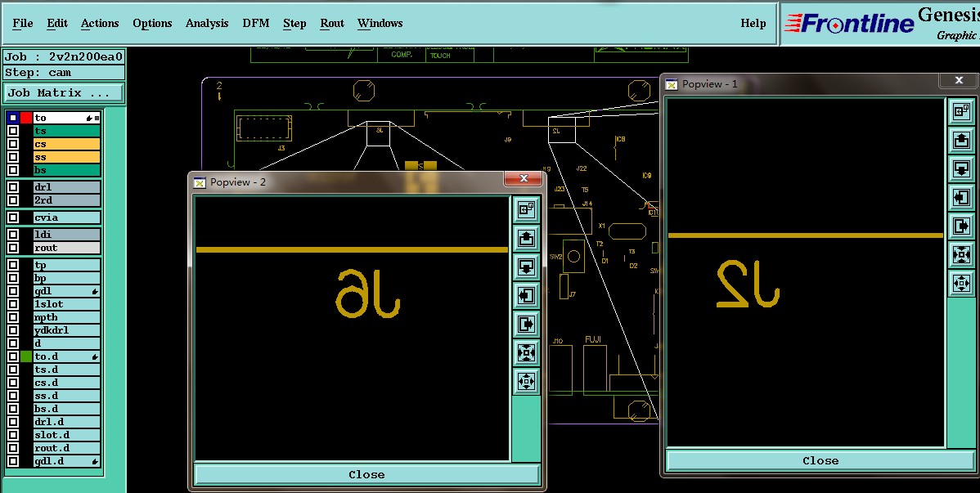Screen dimensions: 980x493
Task: Open the Job Matrix panel
Action: pos(64,93)
